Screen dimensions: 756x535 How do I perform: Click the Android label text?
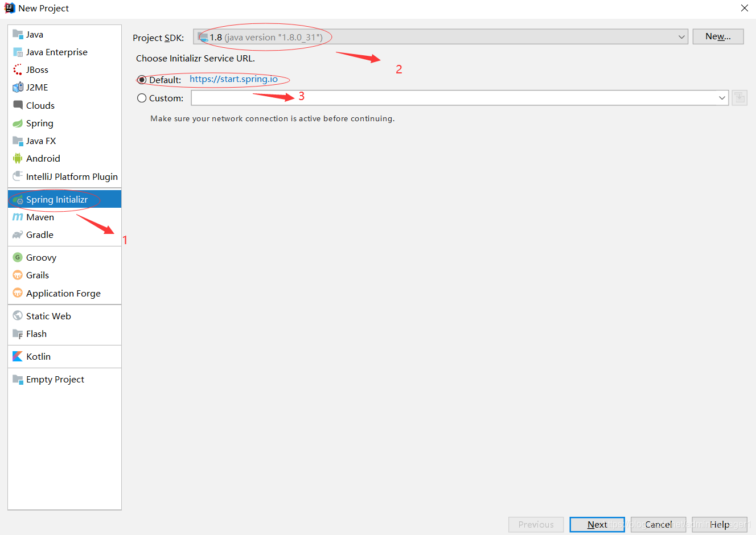[x=43, y=158]
